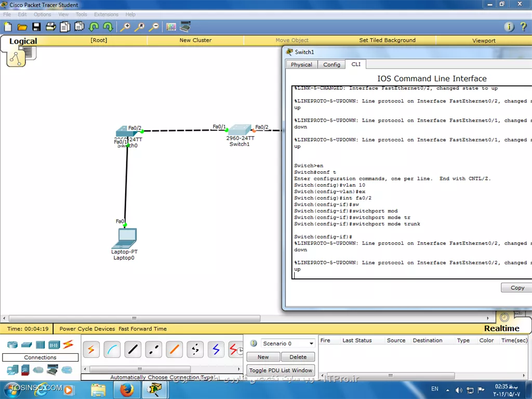The height and width of the screenshot is (399, 532).
Task: Open the Tools menu
Action: (x=81, y=14)
